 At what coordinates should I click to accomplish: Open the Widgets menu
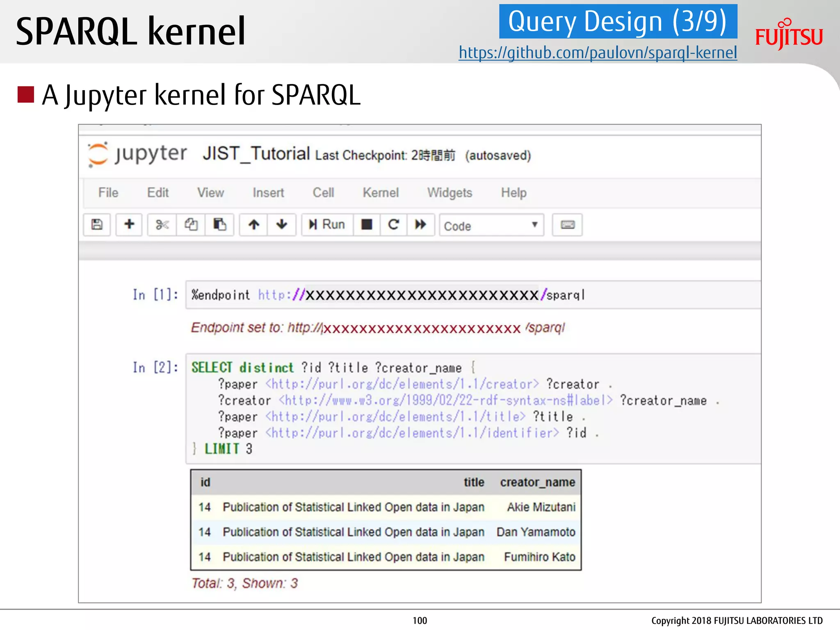(450, 192)
